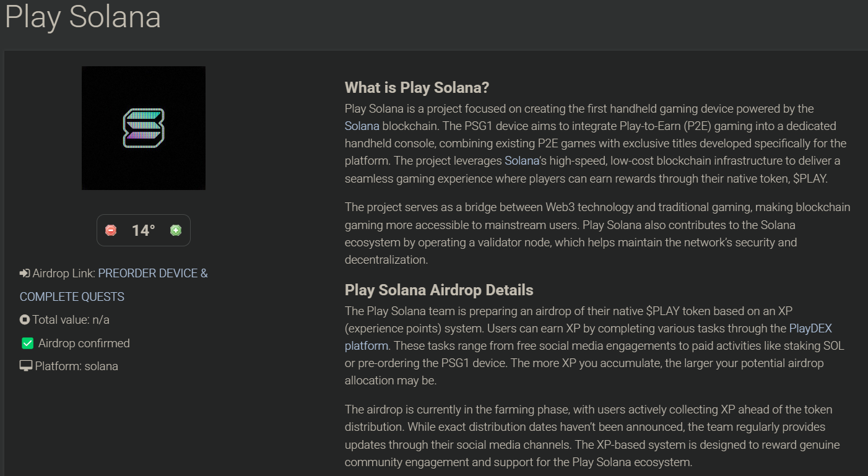This screenshot has height=476, width=868.
Task: Click the green Airdrop confirmed checkmark
Action: (27, 343)
